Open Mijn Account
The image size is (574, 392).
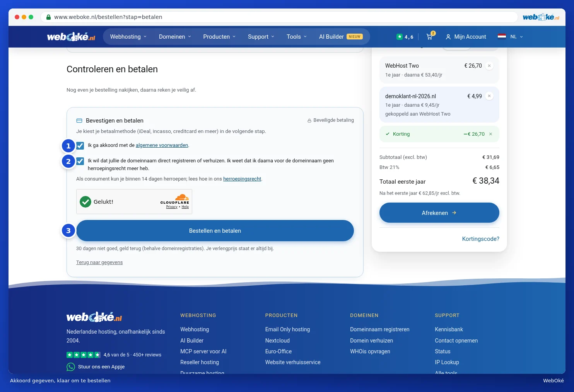(466, 37)
